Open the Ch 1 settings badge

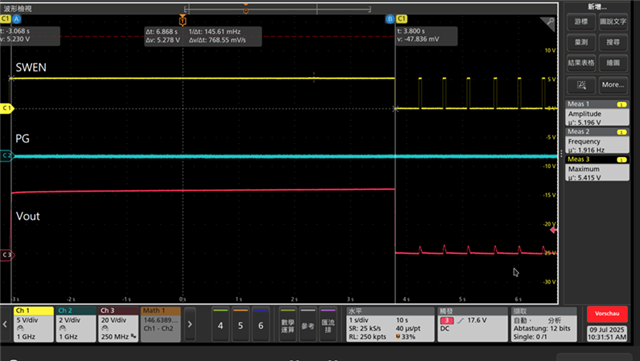coord(33,324)
